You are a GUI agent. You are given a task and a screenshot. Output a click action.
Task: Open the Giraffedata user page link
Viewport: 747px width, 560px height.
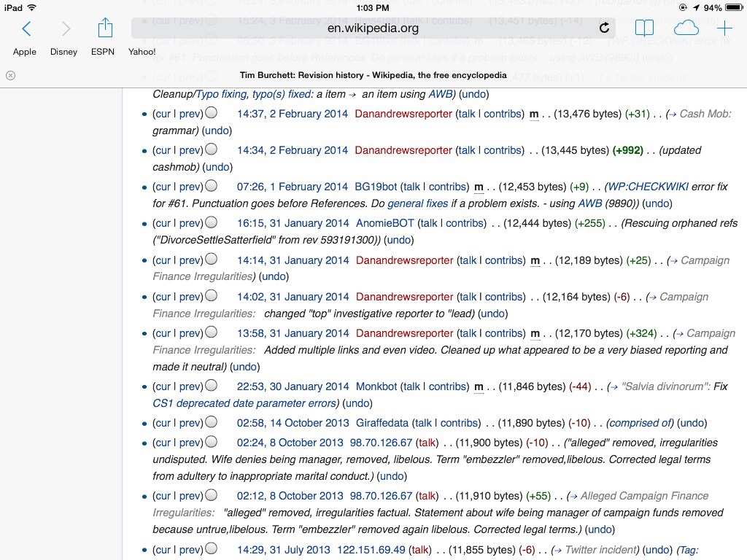pyautogui.click(x=382, y=423)
